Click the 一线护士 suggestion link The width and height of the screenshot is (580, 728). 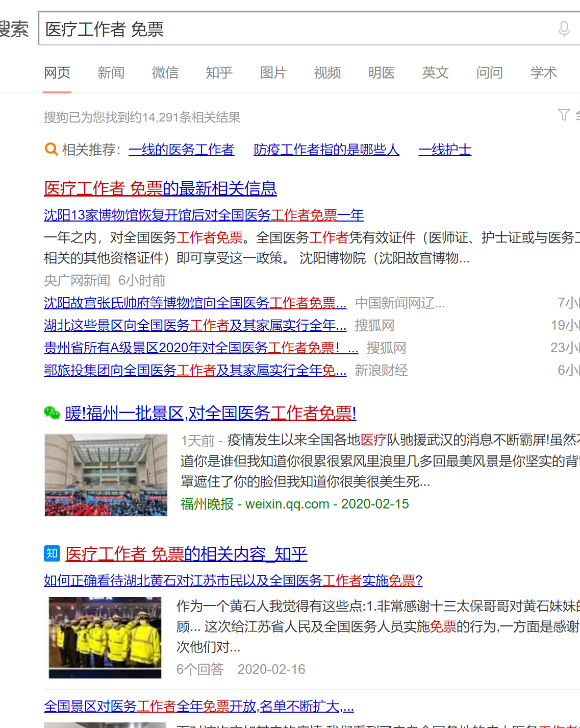444,150
